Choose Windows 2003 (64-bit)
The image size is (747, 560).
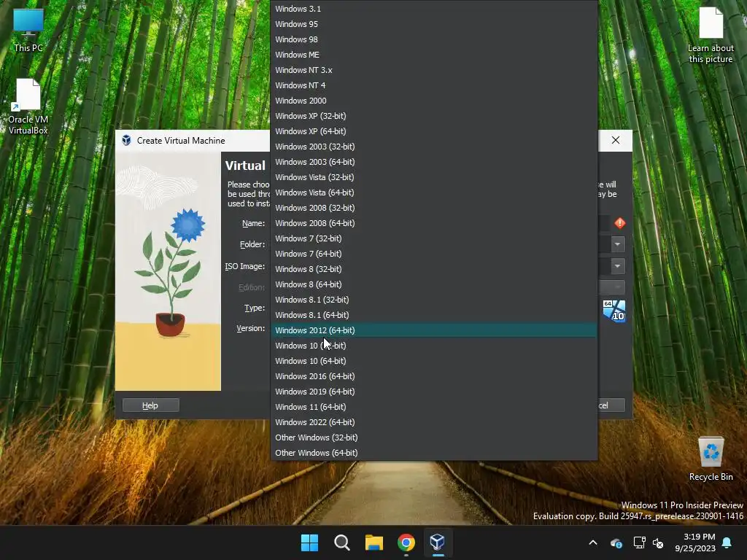pyautogui.click(x=433, y=161)
